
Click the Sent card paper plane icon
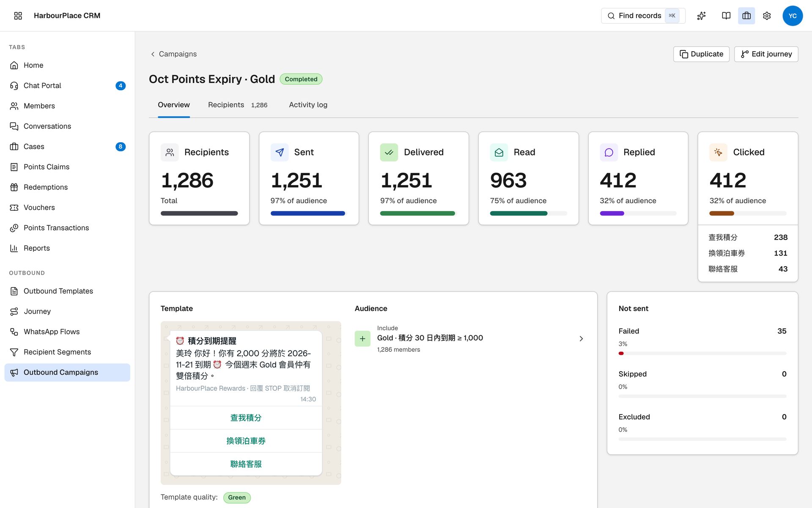pyautogui.click(x=280, y=152)
